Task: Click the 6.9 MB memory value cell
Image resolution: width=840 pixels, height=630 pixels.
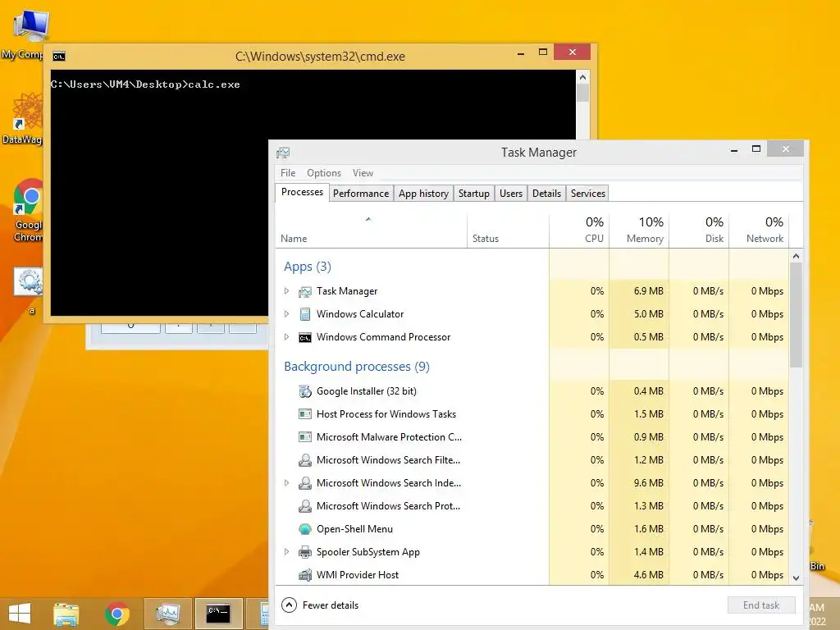Action: [639, 291]
